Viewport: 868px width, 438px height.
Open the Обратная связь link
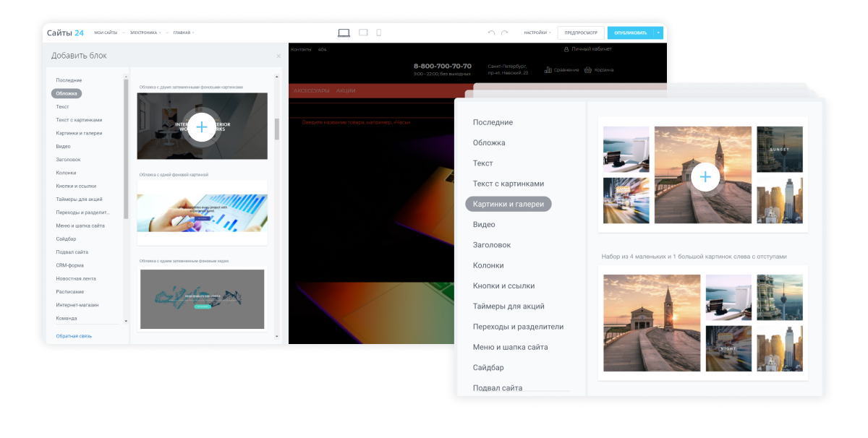click(74, 336)
